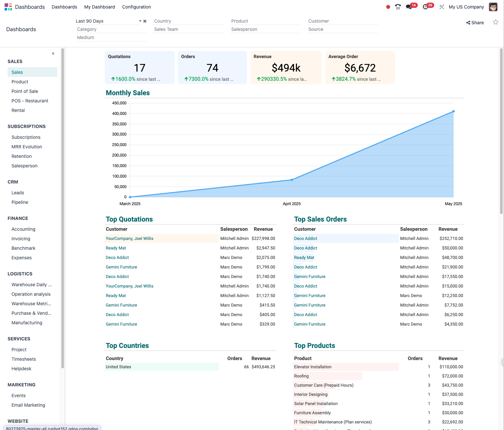Open the MRR Evolution dashboard
The image size is (504, 430).
coord(32,147)
